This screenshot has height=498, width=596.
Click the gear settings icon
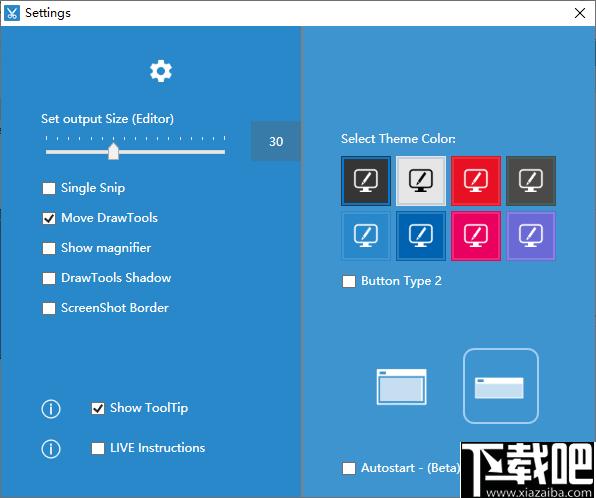161,71
